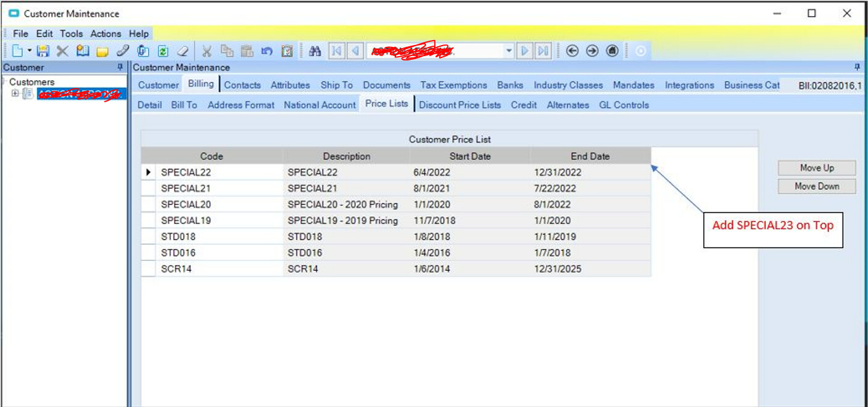
Task: Switch to the Tax Exemptions tab
Action: click(x=454, y=85)
